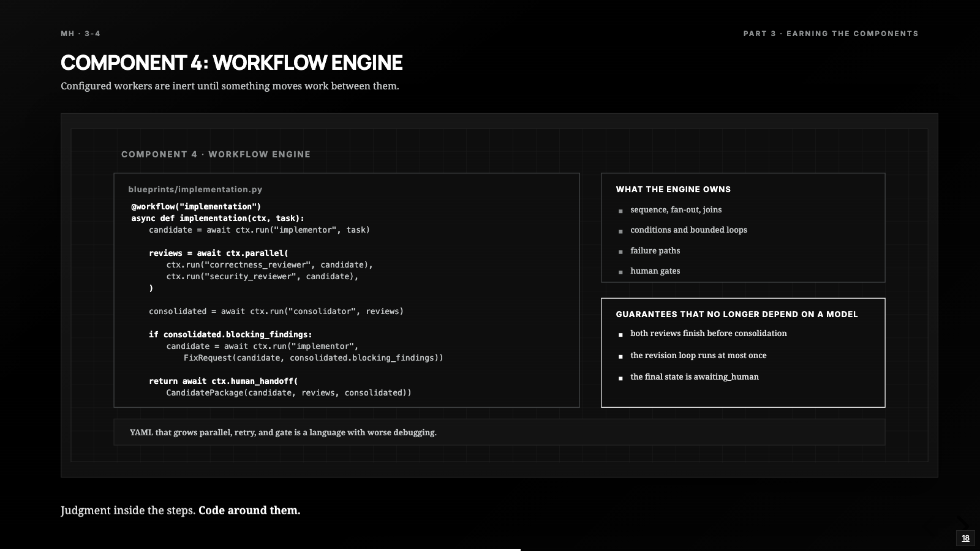Click the 'WHAT THE ENGINE OWNS' heading

tap(673, 190)
